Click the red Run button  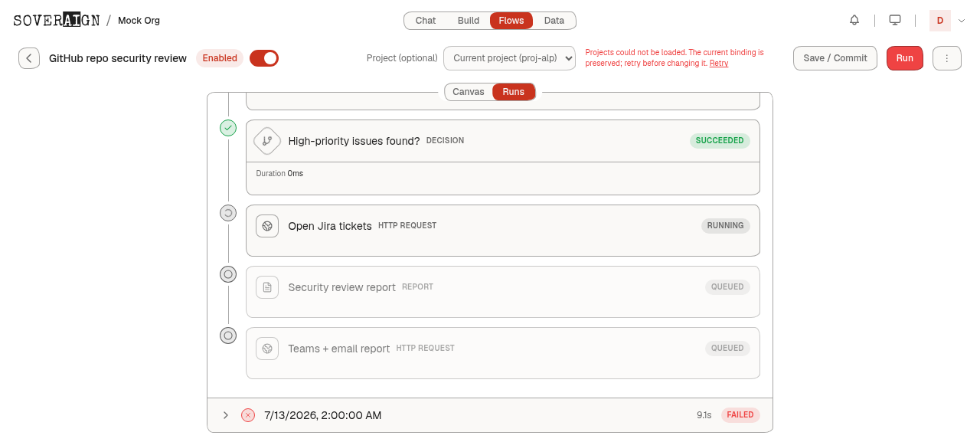905,58
